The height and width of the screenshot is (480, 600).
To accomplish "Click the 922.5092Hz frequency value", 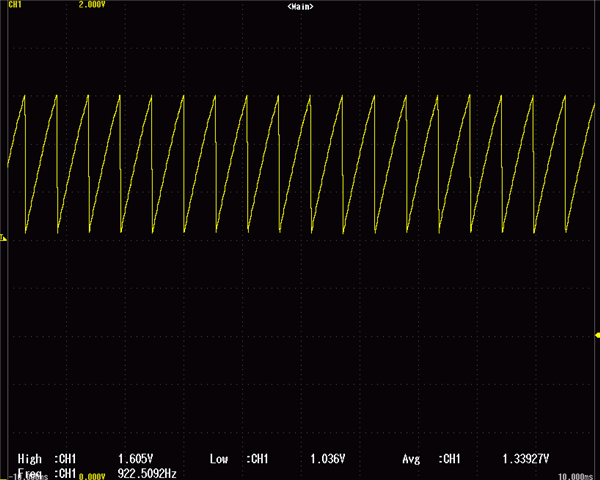I will click(x=147, y=473).
